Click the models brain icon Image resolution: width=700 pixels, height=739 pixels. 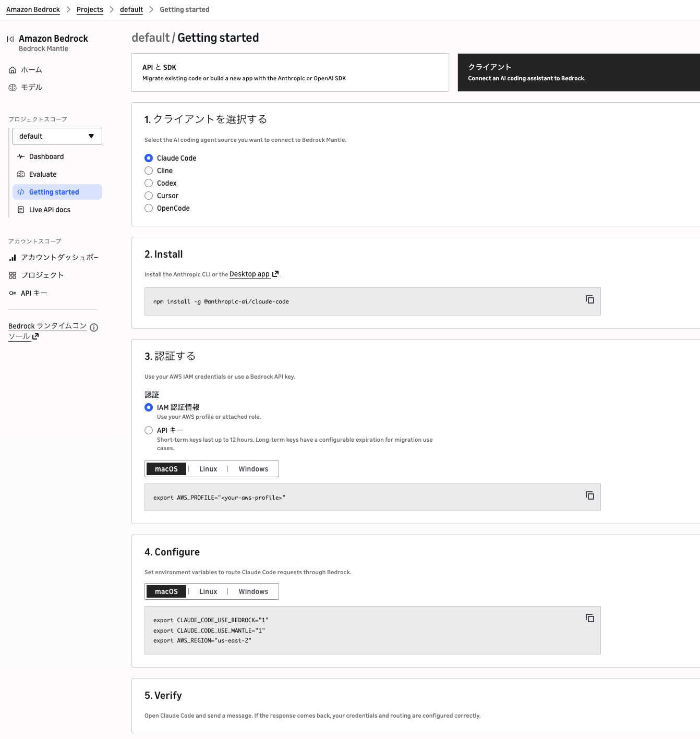13,88
